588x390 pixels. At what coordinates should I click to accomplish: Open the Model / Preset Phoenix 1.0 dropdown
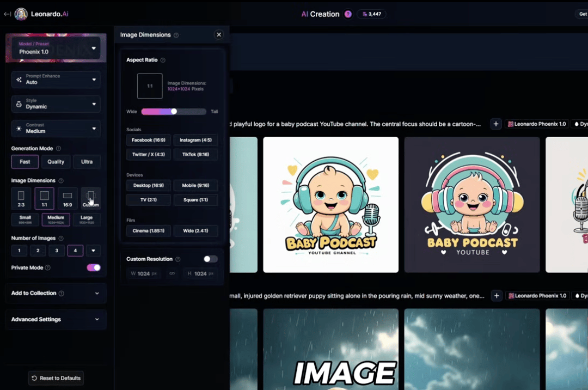56,48
